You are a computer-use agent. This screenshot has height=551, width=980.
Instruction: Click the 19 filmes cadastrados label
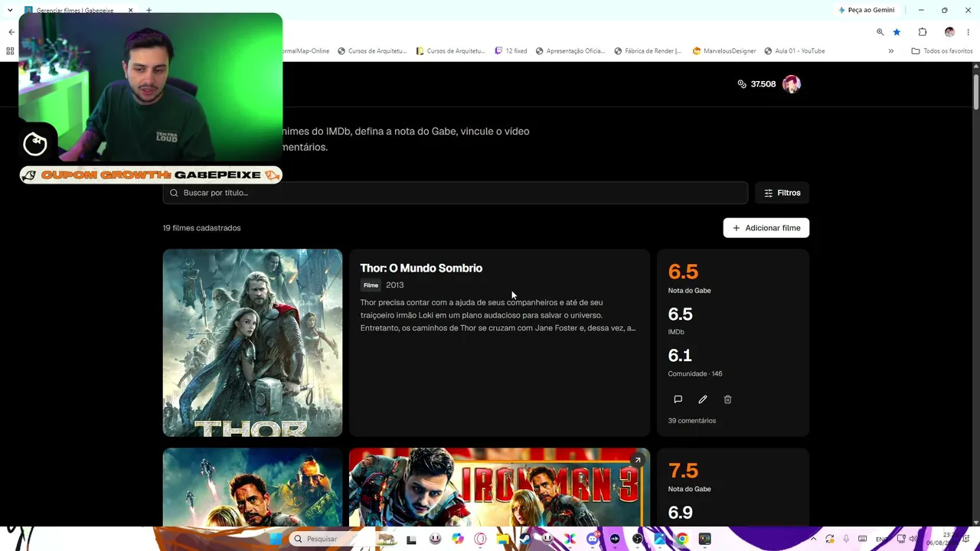pos(202,228)
